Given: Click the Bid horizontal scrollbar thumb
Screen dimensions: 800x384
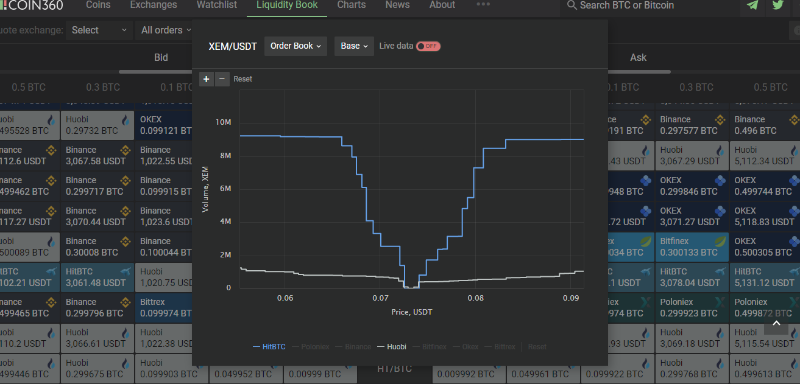Looking at the screenshot, I should click(x=156, y=72).
